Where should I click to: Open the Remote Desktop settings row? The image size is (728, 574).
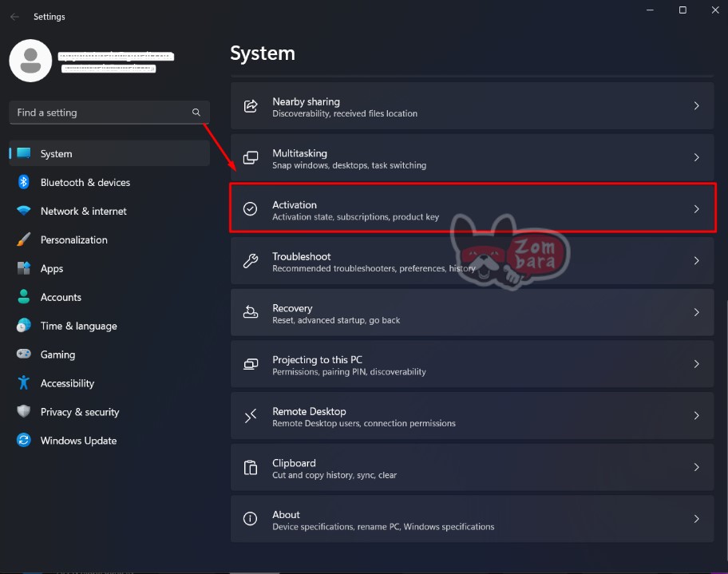pos(473,416)
